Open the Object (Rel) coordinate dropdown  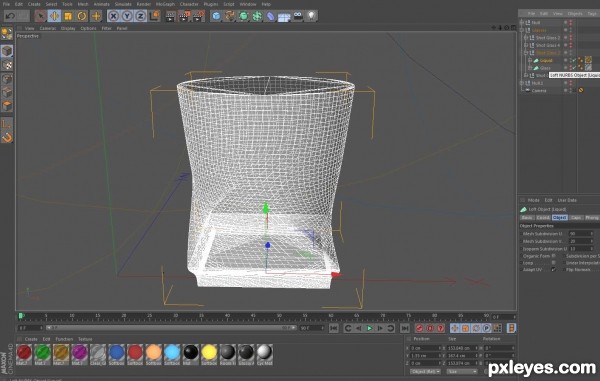click(x=425, y=371)
